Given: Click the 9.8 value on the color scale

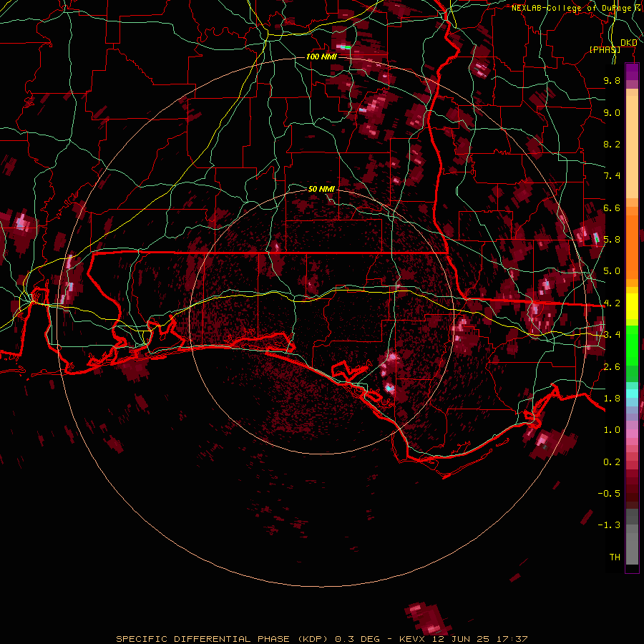Looking at the screenshot, I should point(612,80).
